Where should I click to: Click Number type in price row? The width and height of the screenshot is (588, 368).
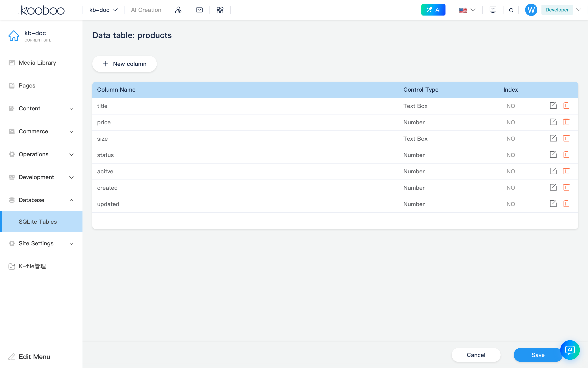(414, 122)
